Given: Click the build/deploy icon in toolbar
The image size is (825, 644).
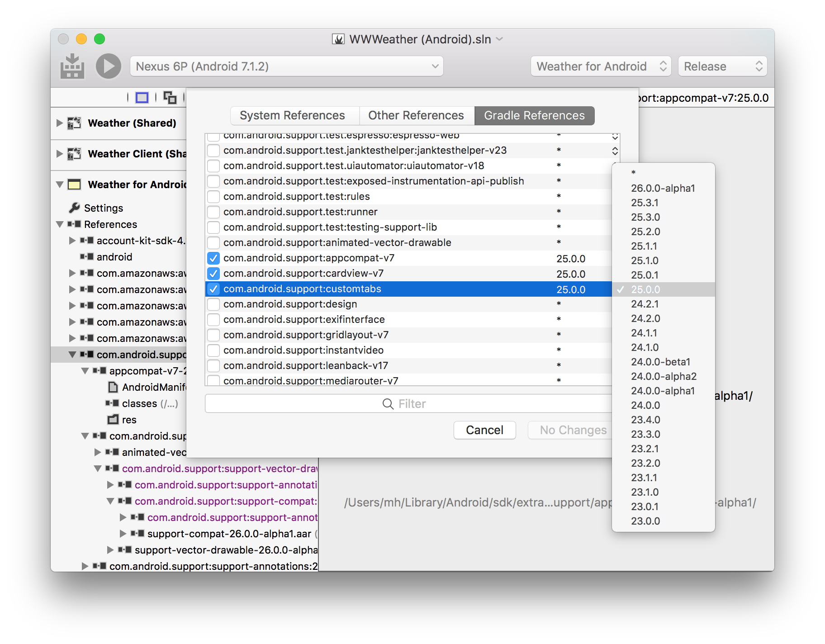Looking at the screenshot, I should tap(72, 66).
